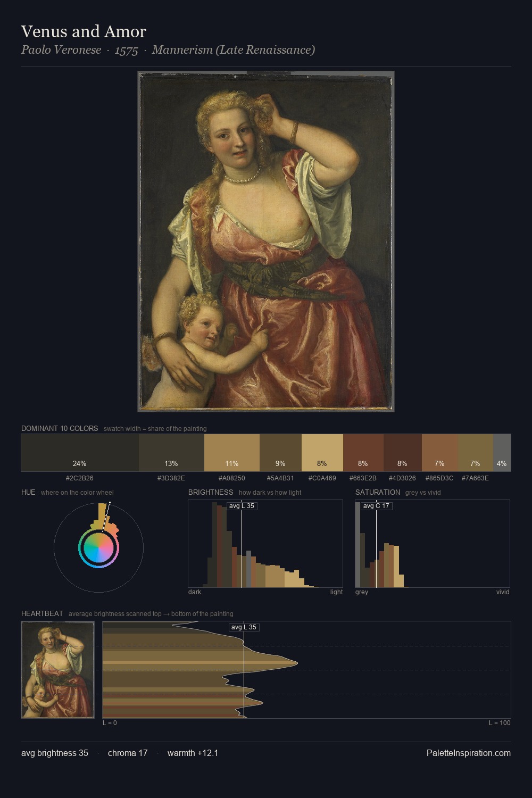Viewport: 532px width, 798px height.
Task: Click the hex code #7A663E
Action: (475, 478)
